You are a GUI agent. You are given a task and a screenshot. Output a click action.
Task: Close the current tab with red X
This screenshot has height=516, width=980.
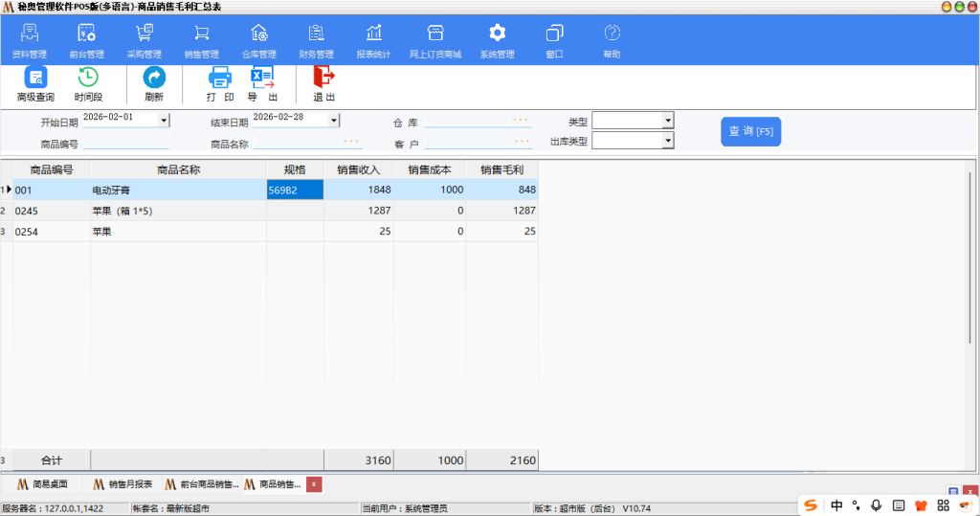(314, 484)
